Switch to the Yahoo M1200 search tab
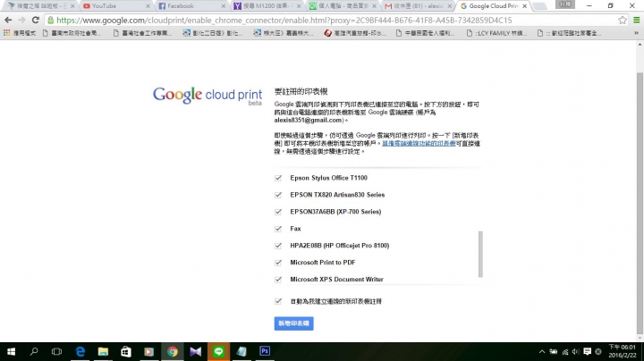 click(267, 5)
